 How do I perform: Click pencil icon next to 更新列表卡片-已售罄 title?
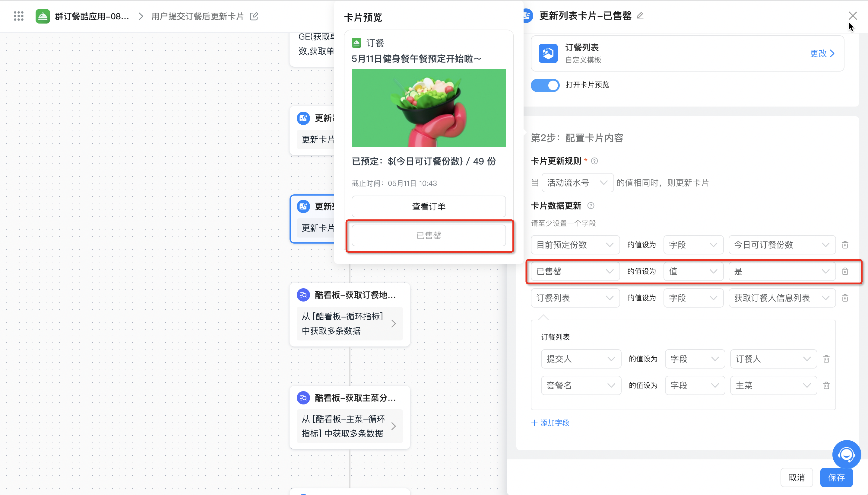pos(640,16)
